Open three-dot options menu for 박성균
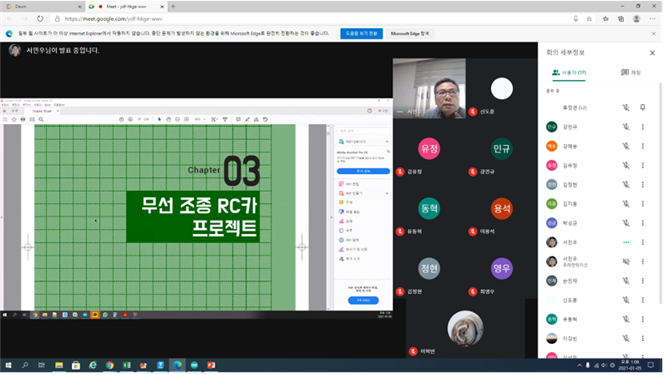The image size is (665, 375). [644, 223]
